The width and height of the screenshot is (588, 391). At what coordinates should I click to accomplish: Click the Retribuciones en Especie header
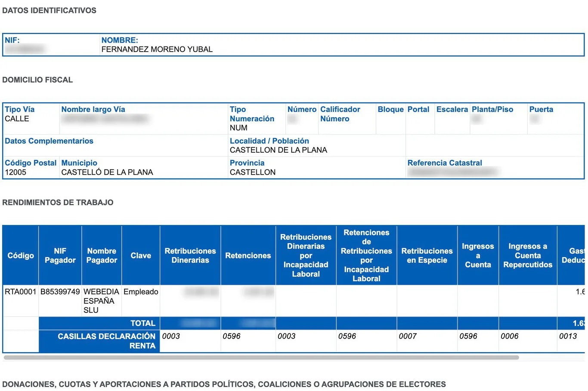point(427,256)
